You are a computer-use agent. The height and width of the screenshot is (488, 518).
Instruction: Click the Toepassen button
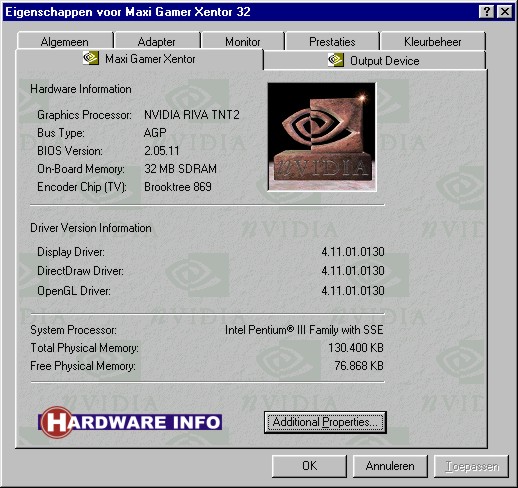(471, 466)
